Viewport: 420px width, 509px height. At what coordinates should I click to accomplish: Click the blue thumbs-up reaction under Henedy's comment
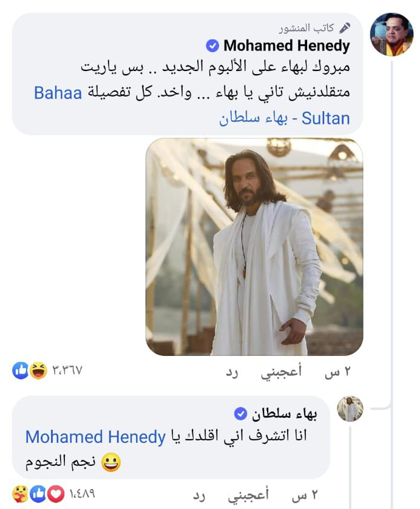tap(21, 371)
